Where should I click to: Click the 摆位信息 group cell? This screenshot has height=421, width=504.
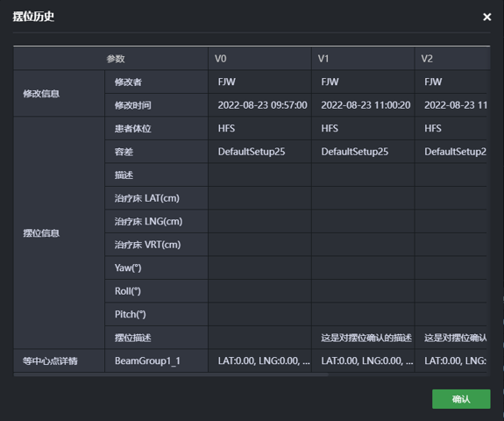pos(59,232)
